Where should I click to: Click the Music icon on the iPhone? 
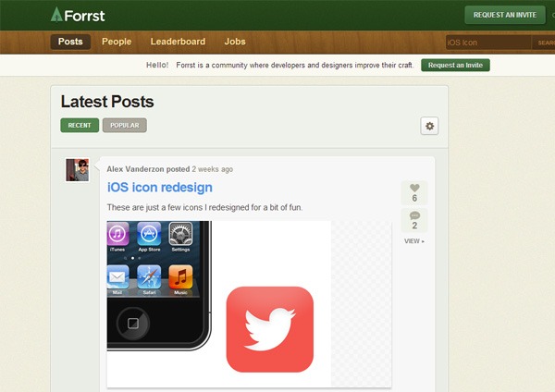point(180,277)
